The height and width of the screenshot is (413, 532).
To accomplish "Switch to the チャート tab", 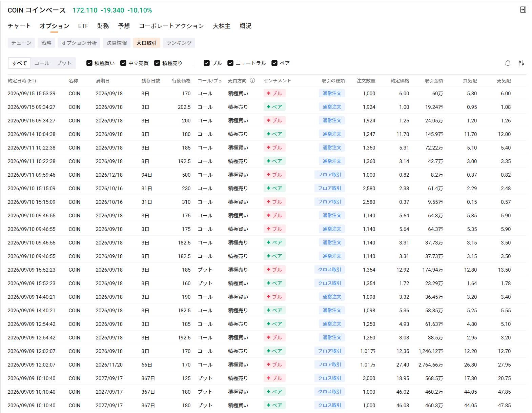I will pos(19,26).
